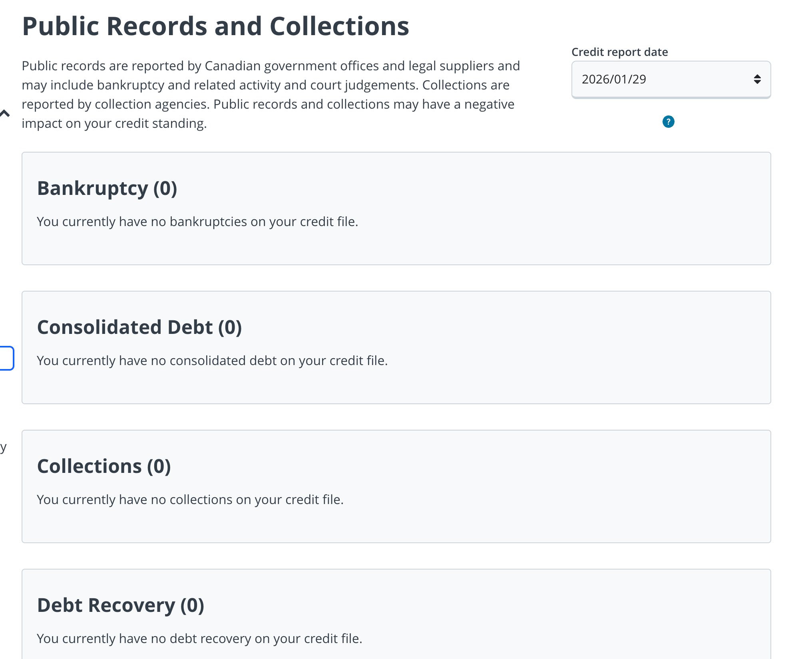Click the Bankruptcy (0) heading
Image resolution: width=812 pixels, height=659 pixels.
(107, 189)
